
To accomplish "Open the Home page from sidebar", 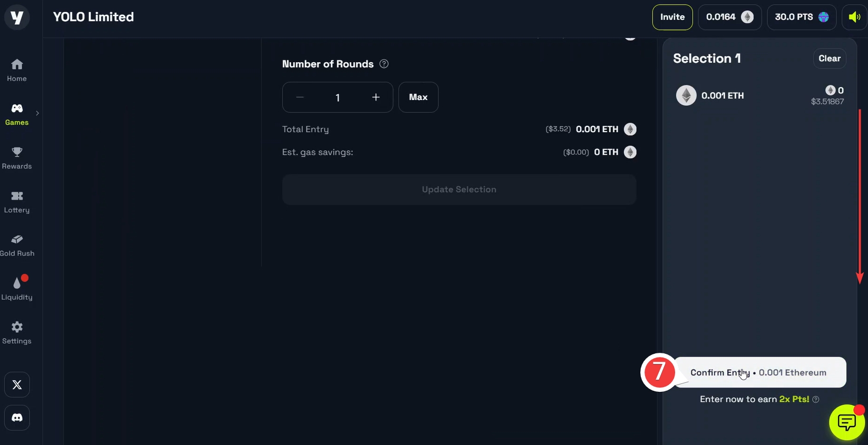I will (x=17, y=71).
